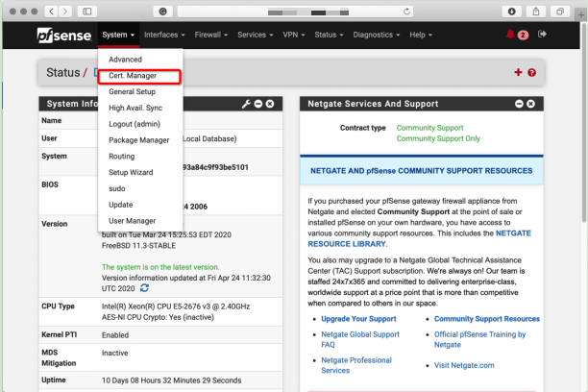Click the pfSense logo

[x=64, y=36]
